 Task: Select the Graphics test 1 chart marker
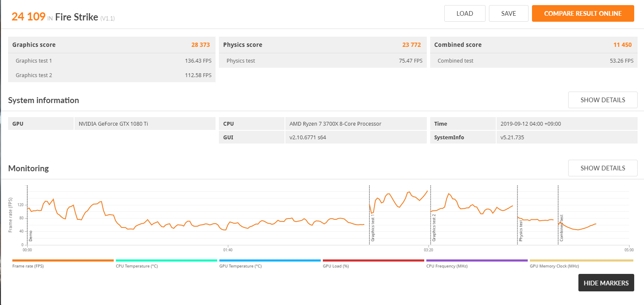[373, 228]
